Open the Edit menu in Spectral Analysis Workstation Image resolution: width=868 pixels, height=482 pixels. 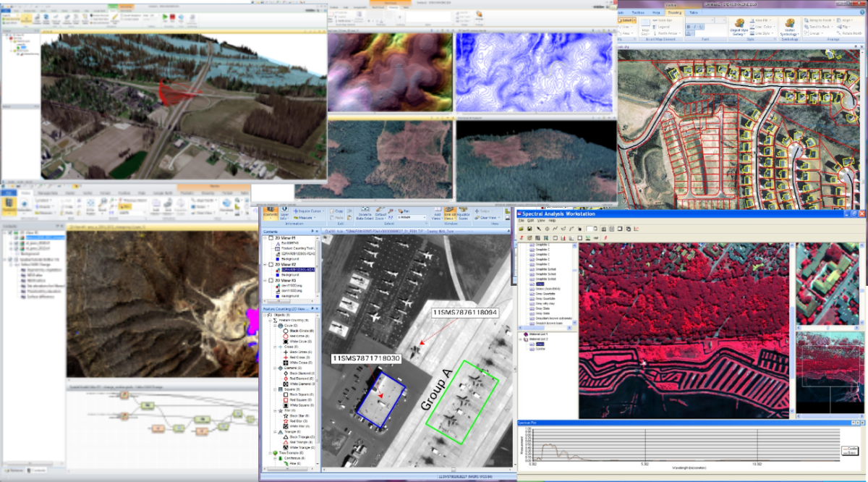tap(529, 220)
